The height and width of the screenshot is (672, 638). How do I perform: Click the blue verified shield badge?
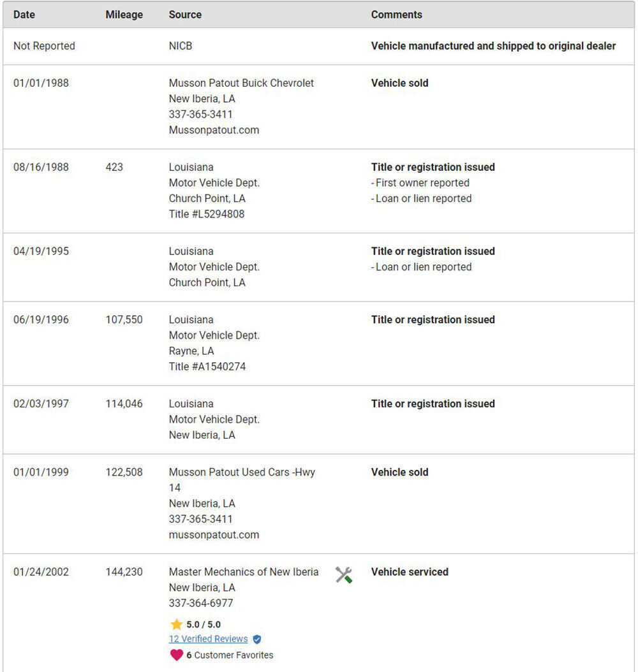[256, 639]
